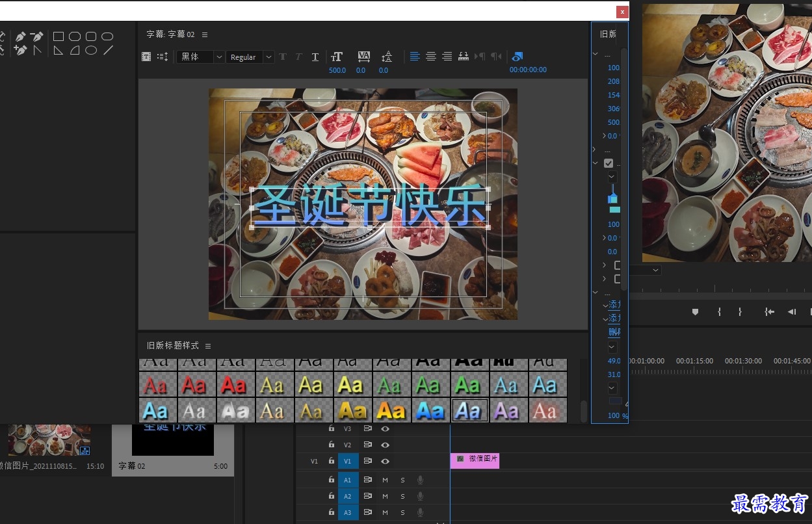Open New Title Based on Current icon
Image resolution: width=812 pixels, height=524 pixels.
point(146,57)
